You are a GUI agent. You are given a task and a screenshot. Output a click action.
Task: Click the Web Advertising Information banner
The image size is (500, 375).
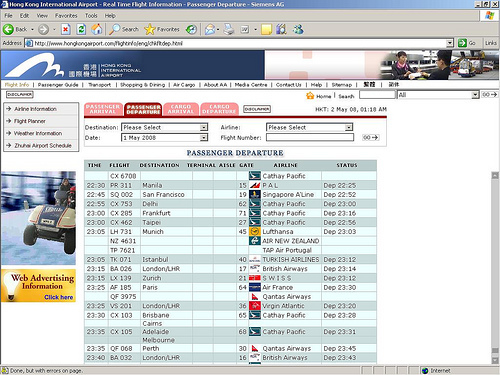tap(38, 286)
